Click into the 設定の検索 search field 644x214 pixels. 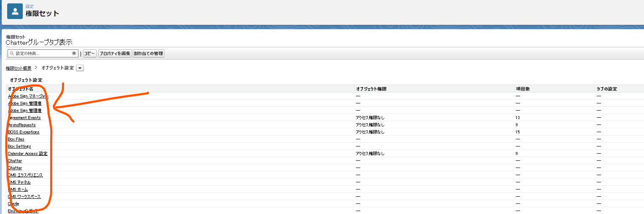42,54
